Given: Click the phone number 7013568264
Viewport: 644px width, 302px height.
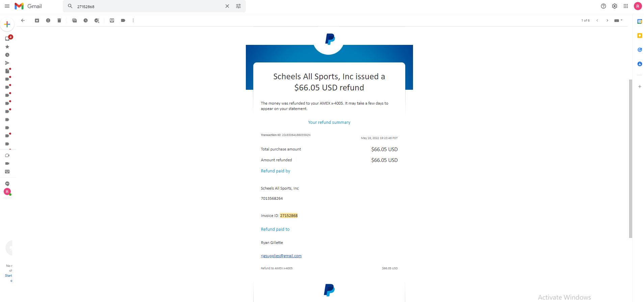Looking at the screenshot, I should coord(272,198).
